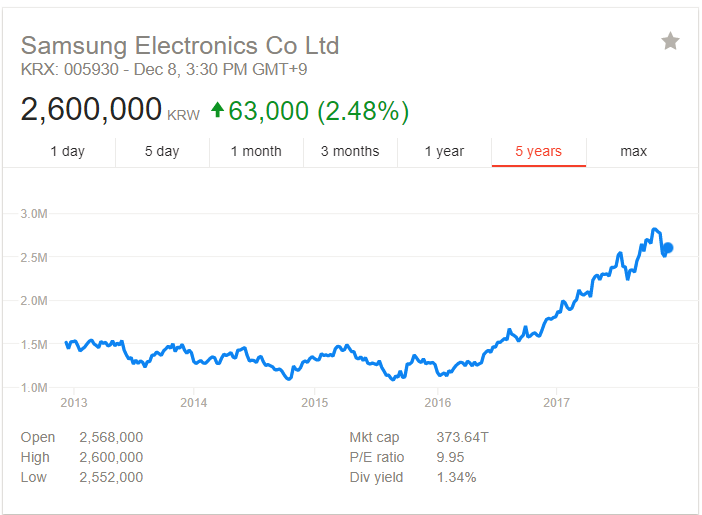This screenshot has width=702, height=515.
Task: Click the blue current price dot on chart
Action: (x=668, y=248)
